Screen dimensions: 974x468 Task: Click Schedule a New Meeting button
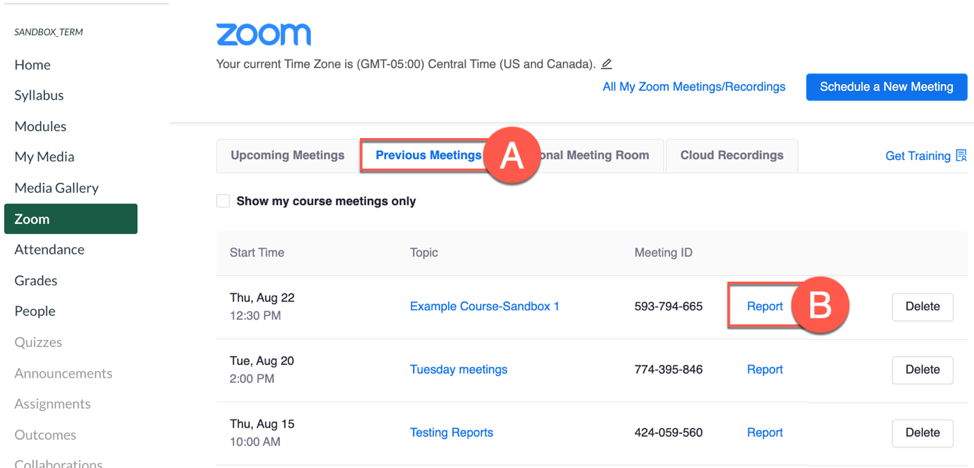coord(886,87)
